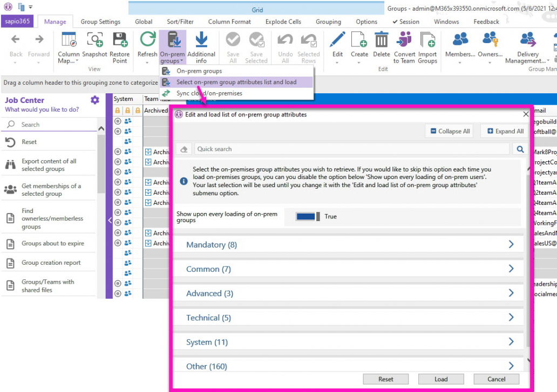
Task: Click the Cancel button in the dialog
Action: coord(496,379)
